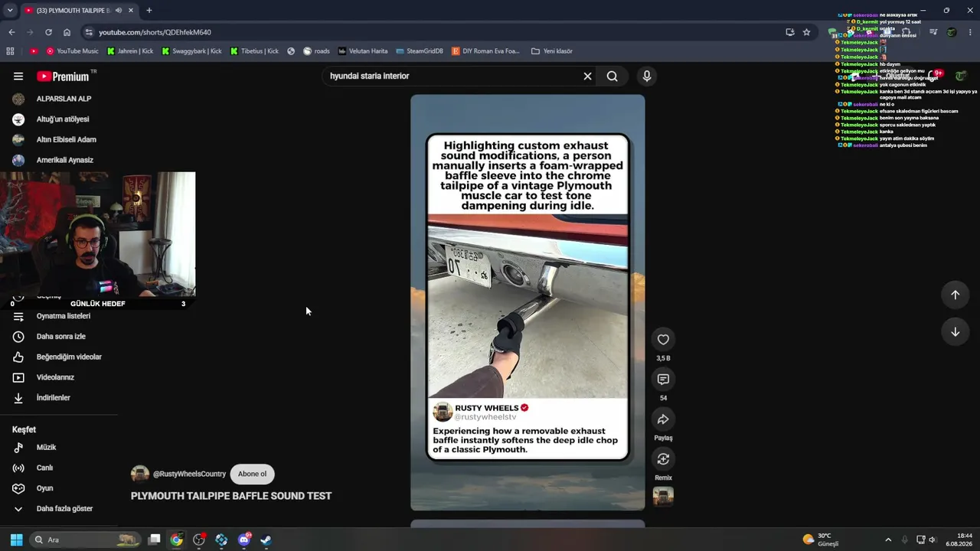The height and width of the screenshot is (551, 980).
Task: Open the roads bookmark
Action: pyautogui.click(x=316, y=51)
